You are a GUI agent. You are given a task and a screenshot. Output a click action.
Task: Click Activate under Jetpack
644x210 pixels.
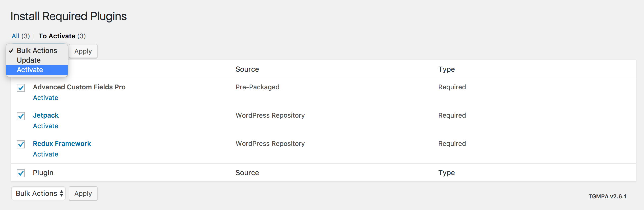pyautogui.click(x=46, y=126)
